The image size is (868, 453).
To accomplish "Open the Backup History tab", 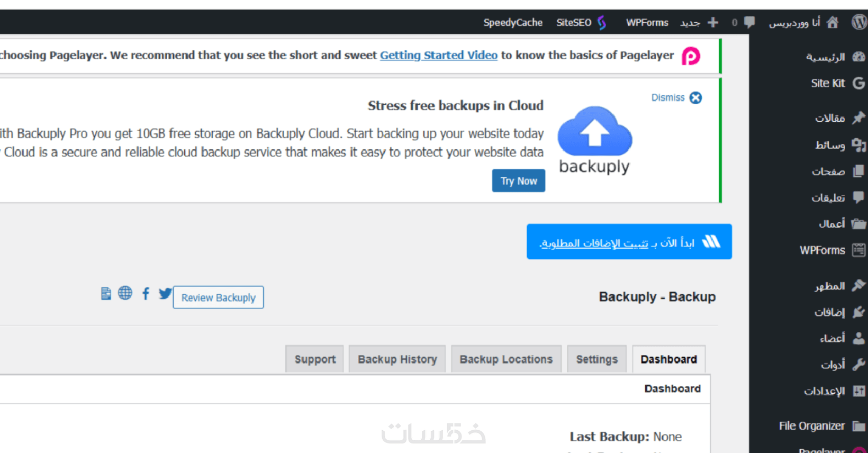I will (397, 359).
